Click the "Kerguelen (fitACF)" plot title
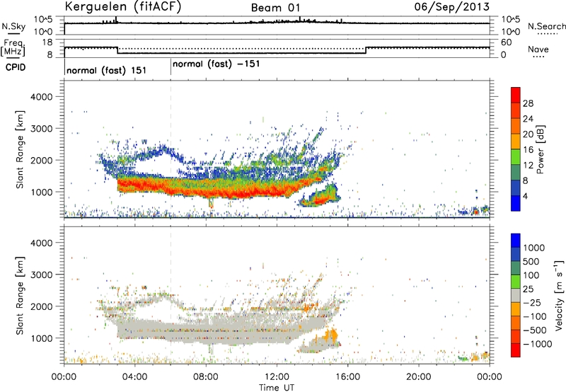Viewport: 566px width, 392px height. pos(122,7)
